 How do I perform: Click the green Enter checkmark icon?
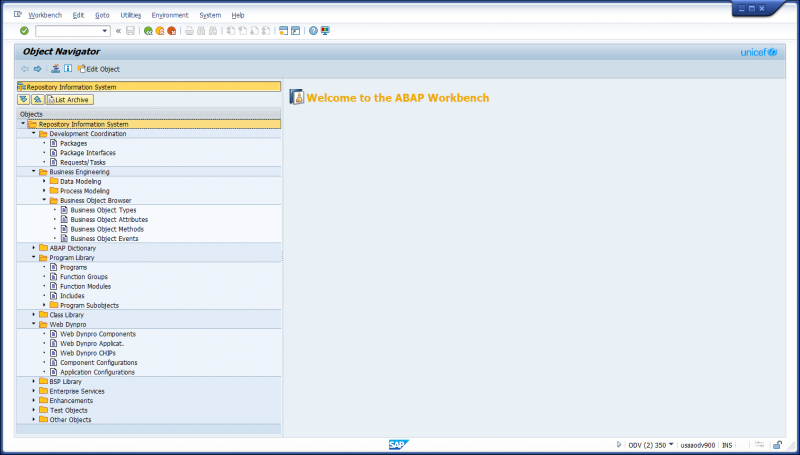[24, 31]
